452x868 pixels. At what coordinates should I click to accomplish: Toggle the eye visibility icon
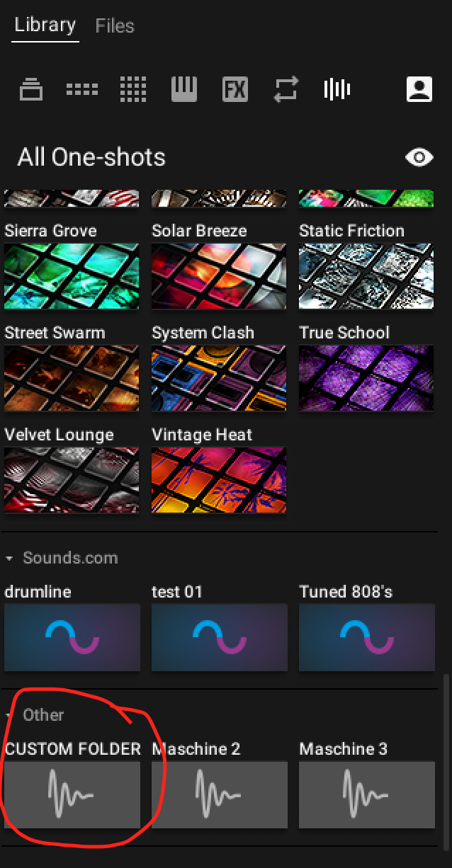tap(419, 157)
